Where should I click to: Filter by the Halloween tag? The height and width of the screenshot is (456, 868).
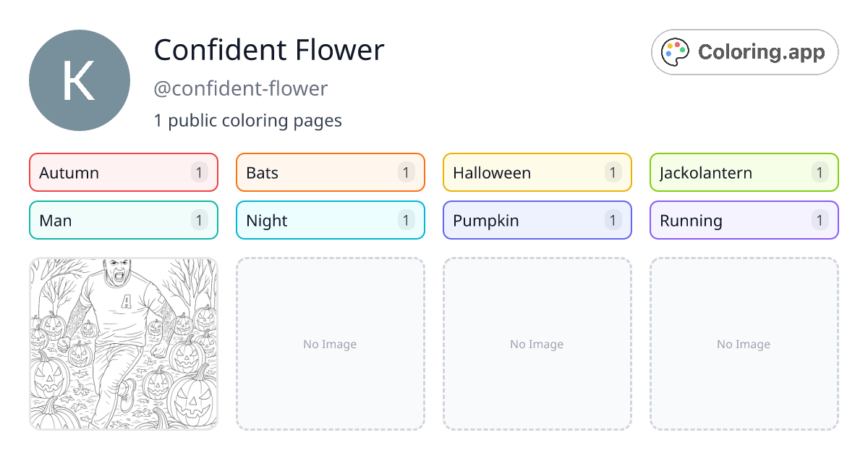click(x=537, y=172)
